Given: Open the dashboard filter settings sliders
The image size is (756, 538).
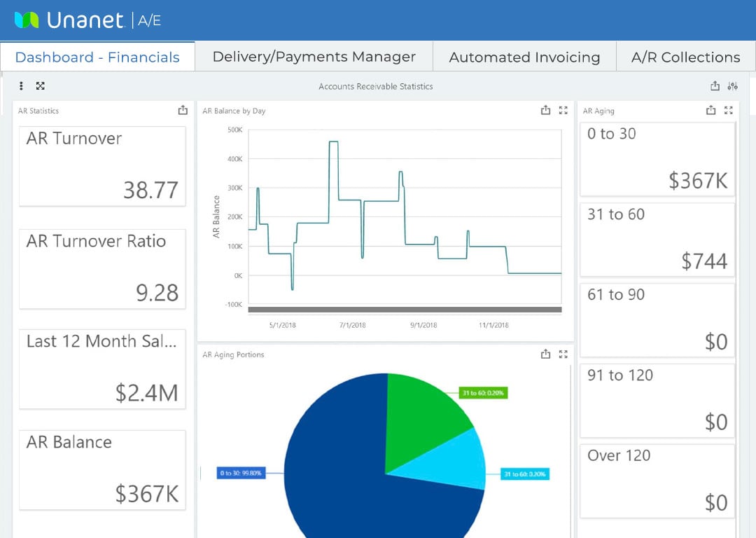Looking at the screenshot, I should click(733, 86).
